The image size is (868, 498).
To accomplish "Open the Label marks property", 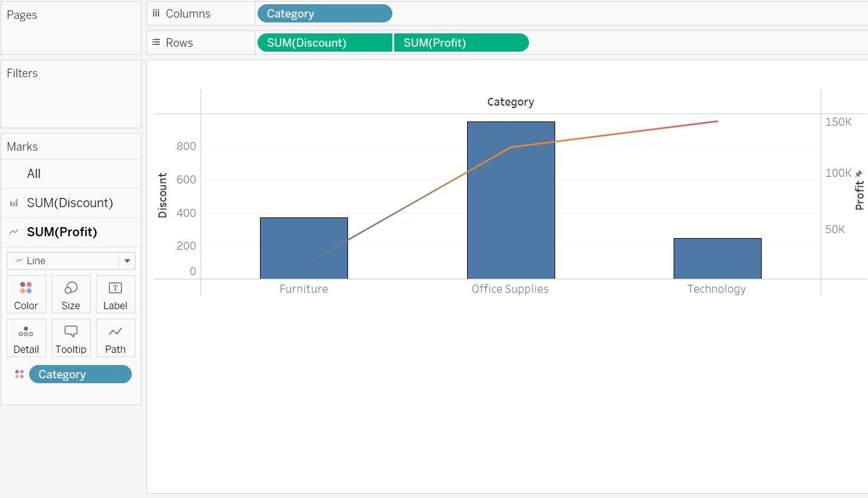I will pyautogui.click(x=115, y=294).
